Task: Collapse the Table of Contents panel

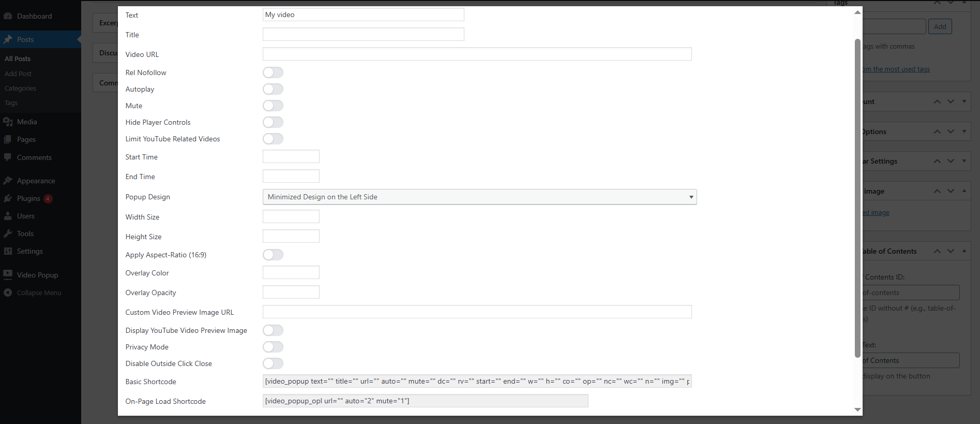Action: (964, 251)
